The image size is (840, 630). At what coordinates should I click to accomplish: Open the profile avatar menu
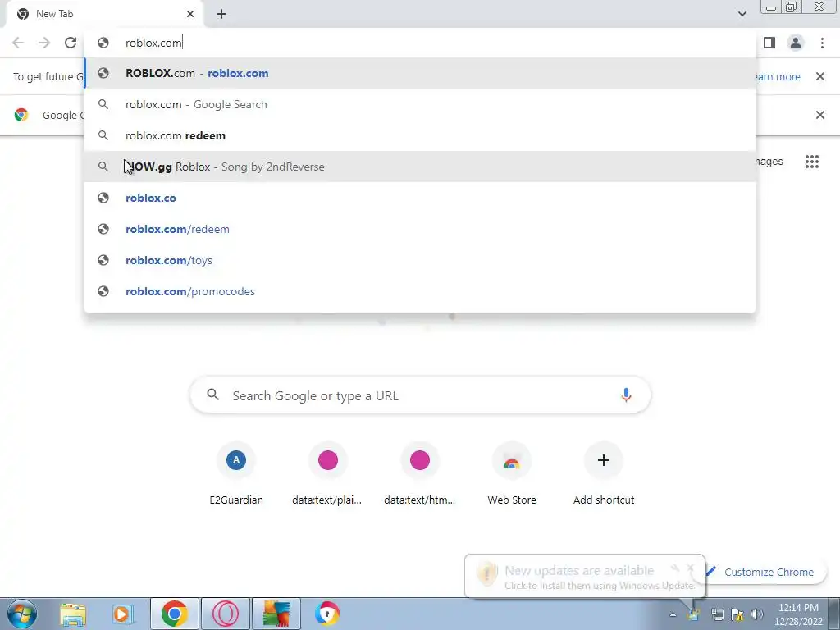796,43
